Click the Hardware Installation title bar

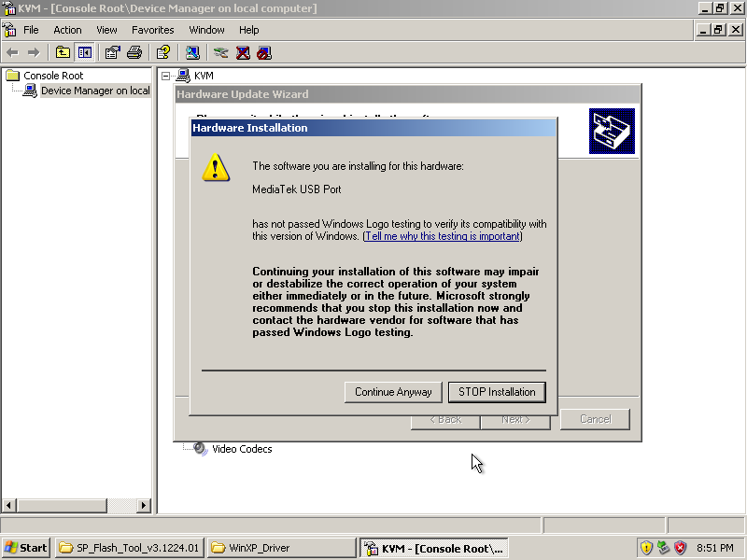373,128
